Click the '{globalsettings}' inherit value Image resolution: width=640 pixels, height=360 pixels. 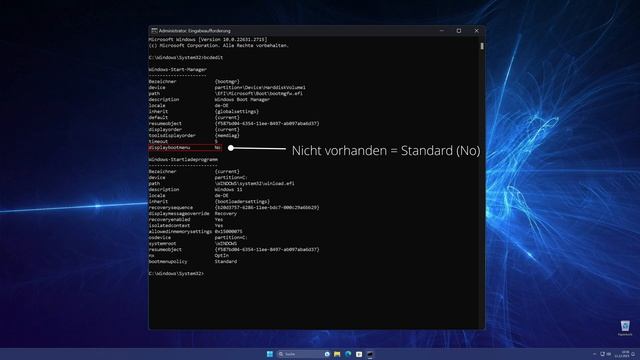(237, 111)
